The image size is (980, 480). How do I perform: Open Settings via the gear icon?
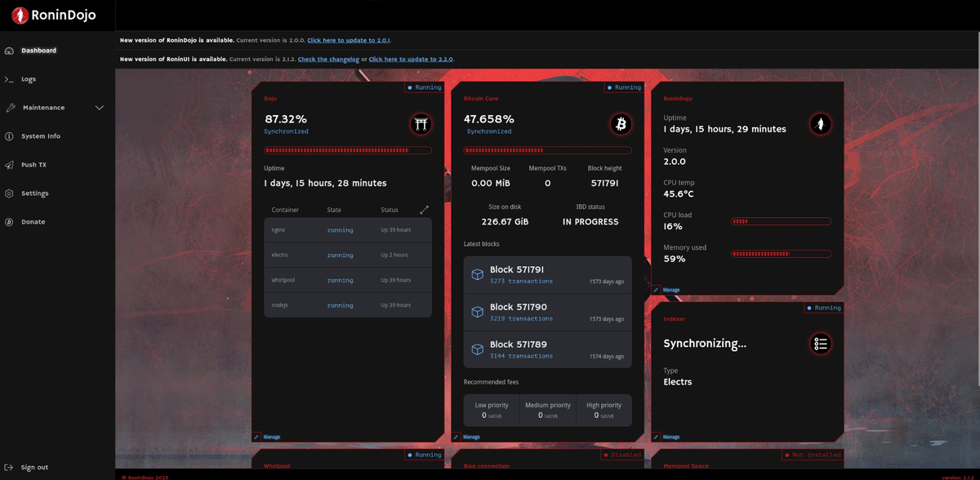point(10,193)
